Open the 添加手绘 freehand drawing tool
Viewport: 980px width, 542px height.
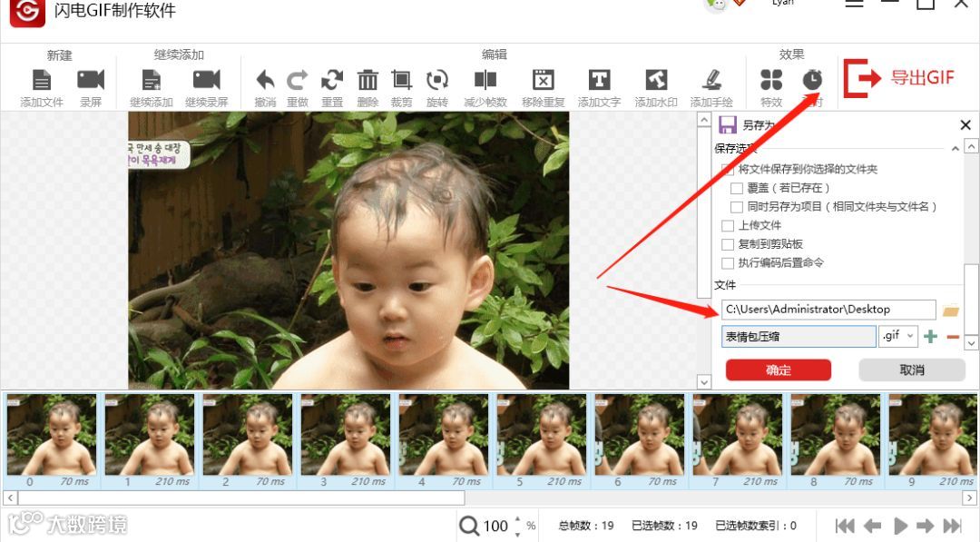tap(711, 80)
